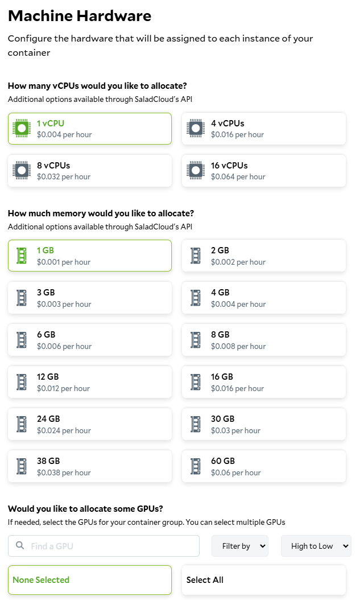Viewport: 364px width, 600px height.
Task: Select the 38 GB memory tile
Action: tap(90, 466)
